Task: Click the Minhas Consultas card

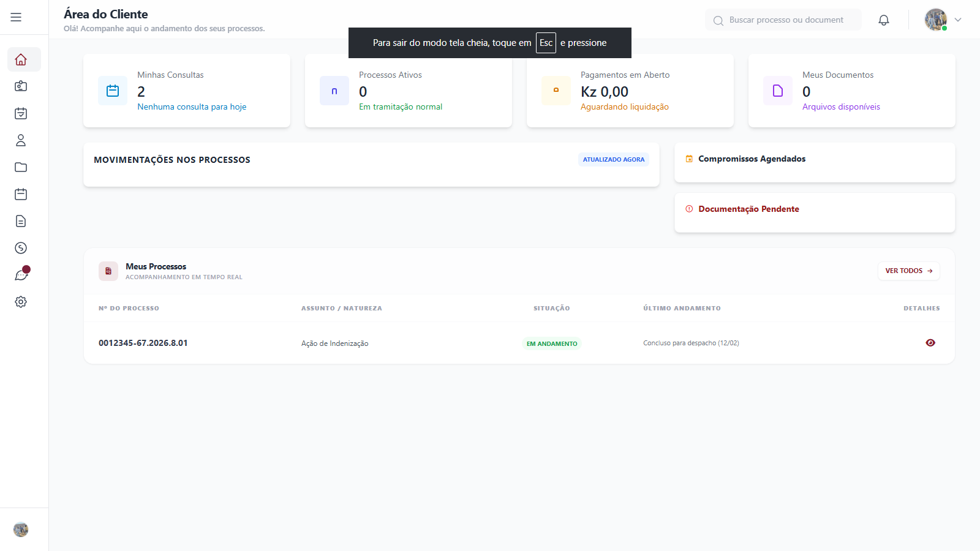Action: [187, 91]
